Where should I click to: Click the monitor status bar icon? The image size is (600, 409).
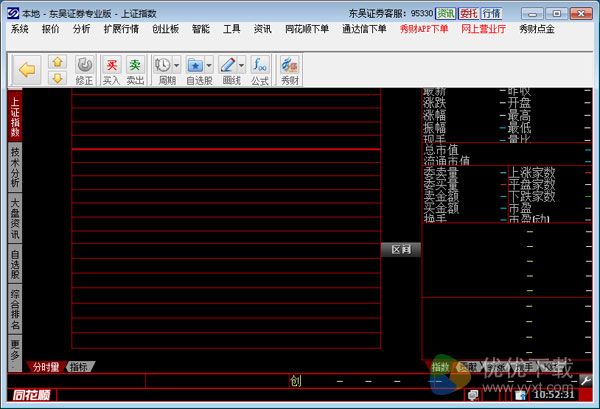point(473,395)
